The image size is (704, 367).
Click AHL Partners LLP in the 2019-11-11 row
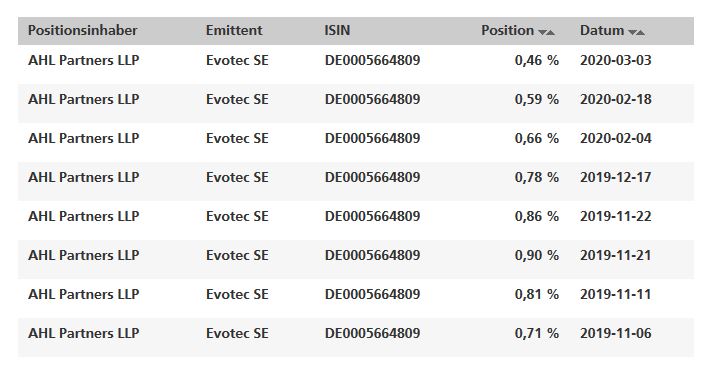[x=84, y=295]
